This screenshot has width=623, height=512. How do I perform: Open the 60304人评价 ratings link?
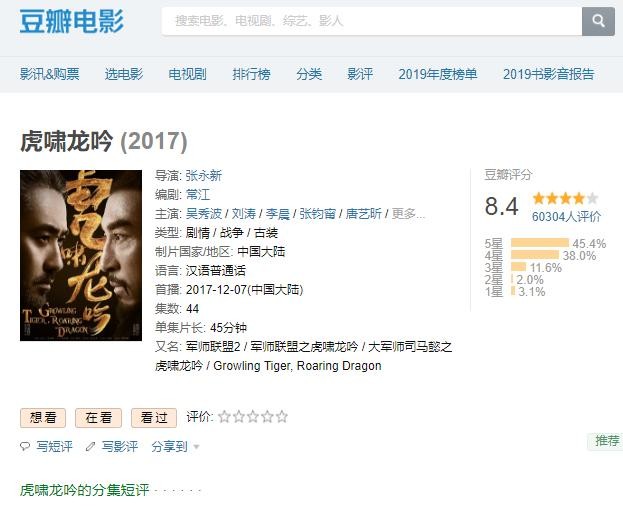pyautogui.click(x=566, y=216)
